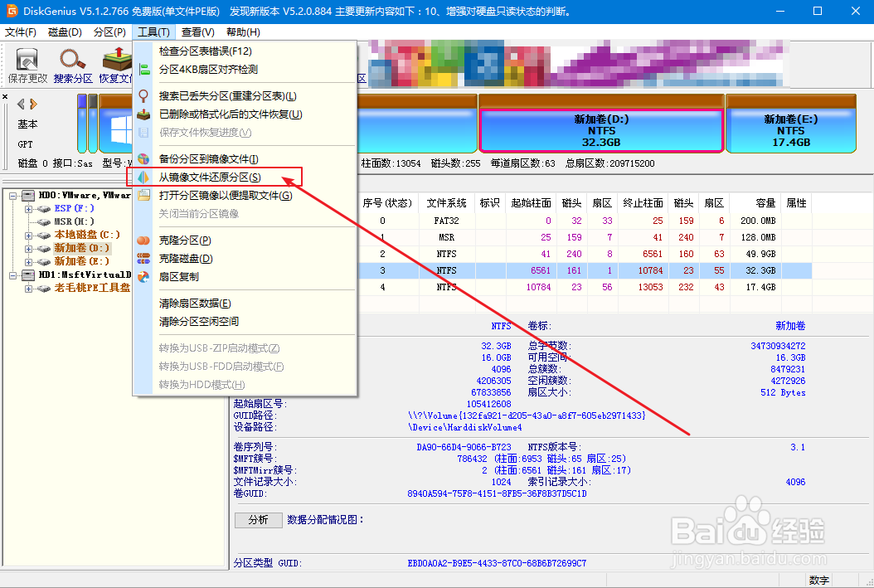This screenshot has width=874, height=588.
Task: Click the 保存更改 toolbar icon
Action: (x=27, y=60)
